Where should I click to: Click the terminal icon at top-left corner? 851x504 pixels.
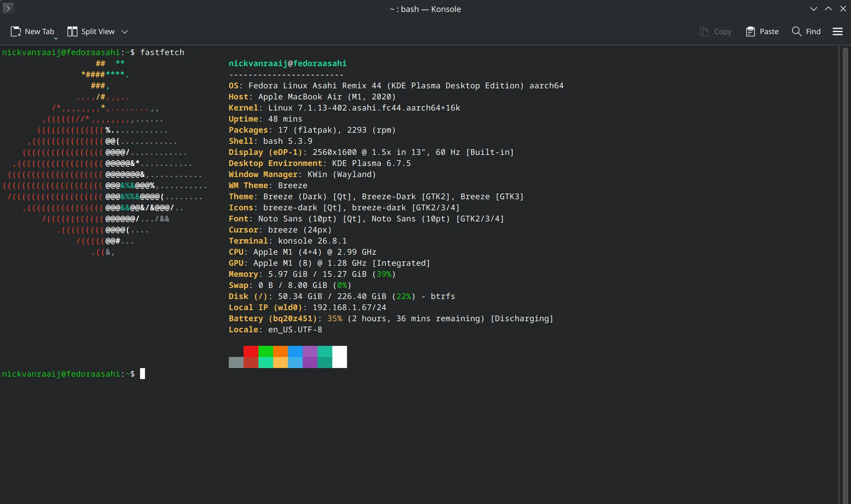click(x=8, y=8)
